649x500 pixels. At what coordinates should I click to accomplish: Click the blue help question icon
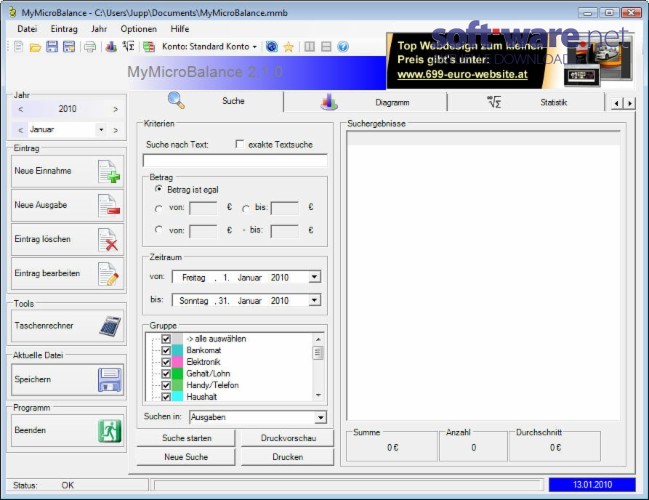point(343,46)
